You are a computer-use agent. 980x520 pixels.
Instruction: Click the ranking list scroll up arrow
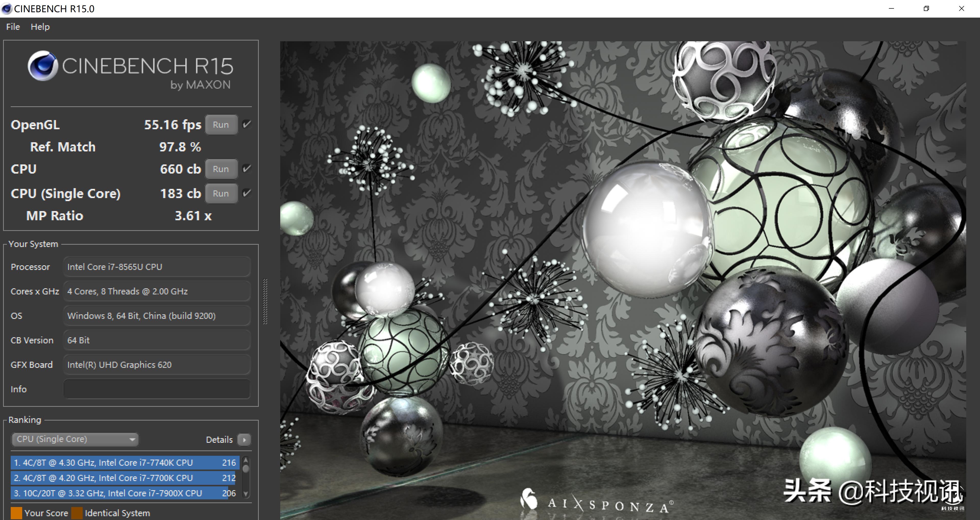(246, 460)
